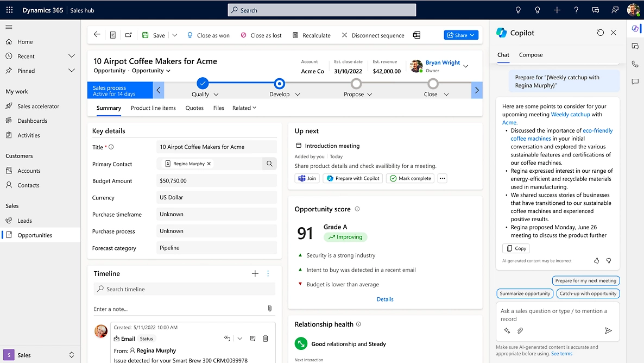Click the attach file paperclip in Timeline
The image size is (644, 363).
tap(269, 308)
